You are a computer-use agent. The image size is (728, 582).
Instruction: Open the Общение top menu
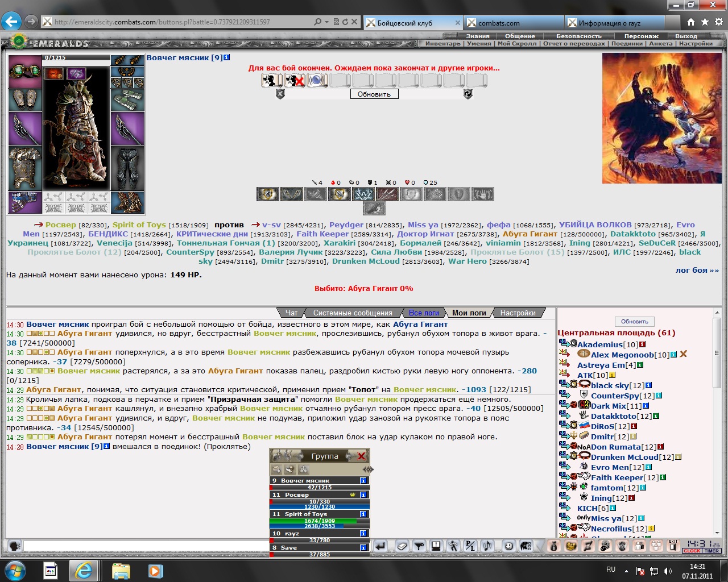520,36
